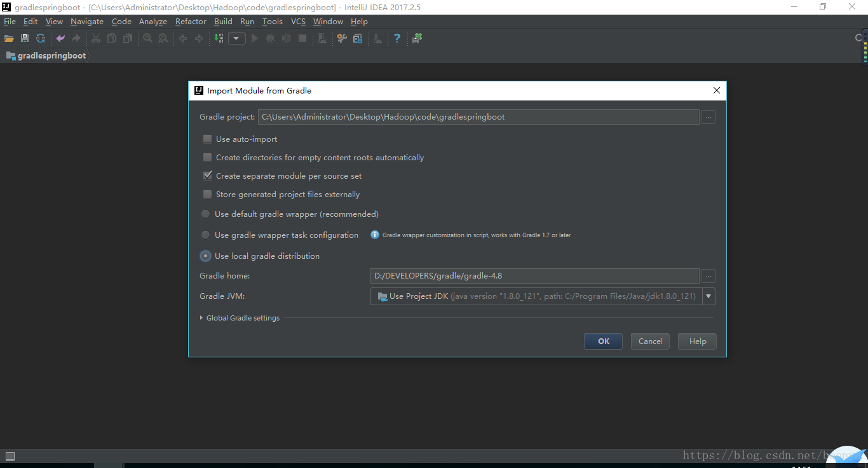Click the Forward navigation arrow
The image size is (868, 468).
[199, 39]
